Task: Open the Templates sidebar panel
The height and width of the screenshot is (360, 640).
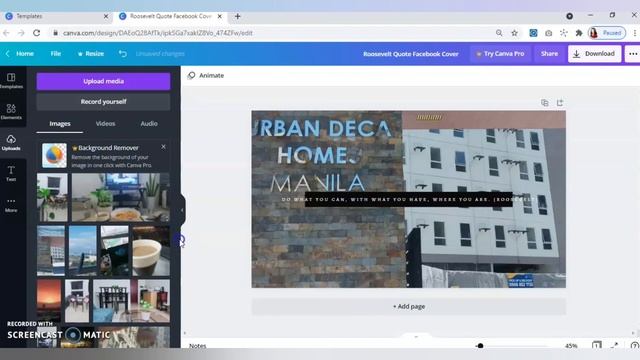Action: [11, 80]
